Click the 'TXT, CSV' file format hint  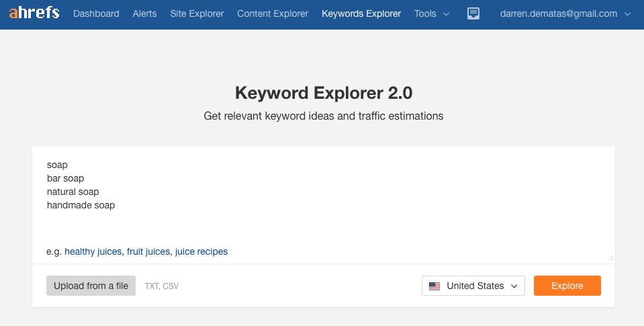pos(162,286)
